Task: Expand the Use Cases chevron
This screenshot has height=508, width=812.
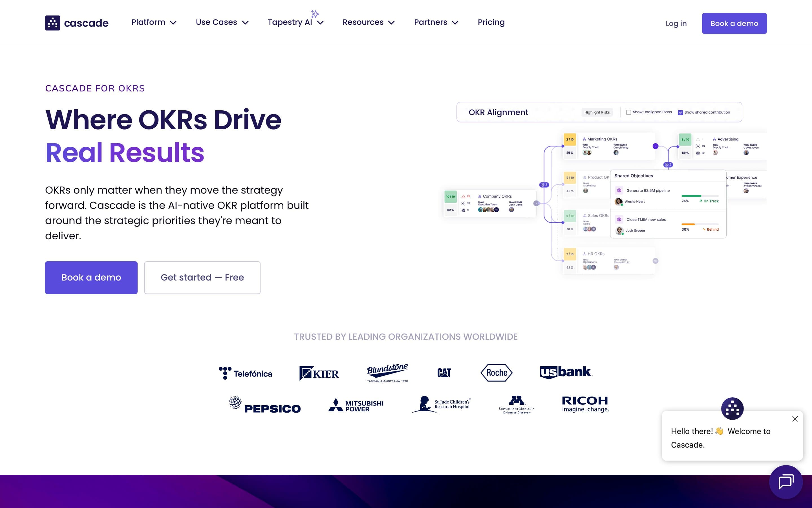Action: click(x=245, y=23)
